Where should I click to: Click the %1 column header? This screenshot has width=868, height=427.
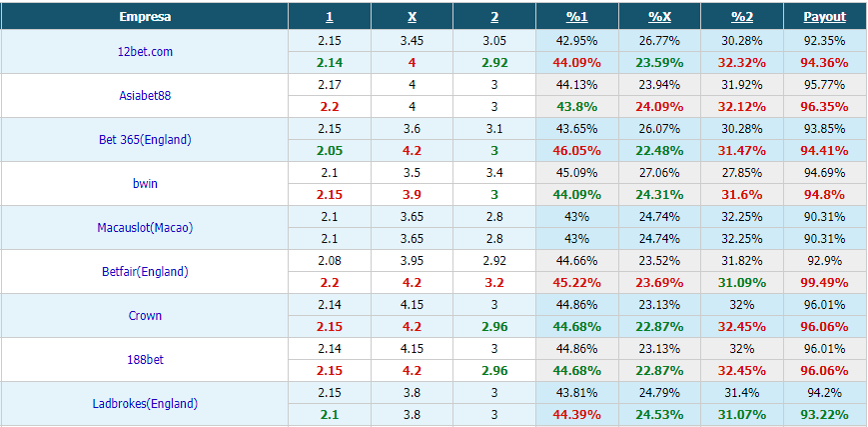(576, 17)
